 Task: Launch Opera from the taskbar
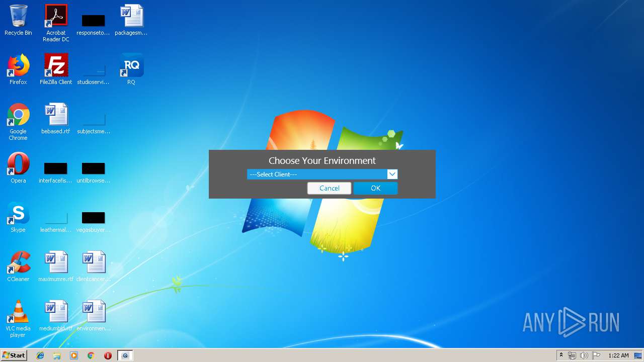click(108, 355)
